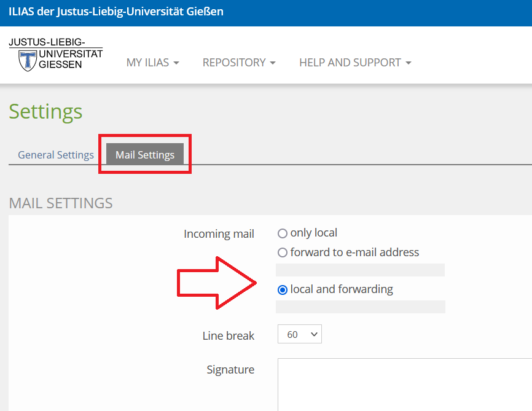Click the ILIAS der Justus-Liebig-Universität Gießen header title
Screen dimensions: 532x411
tap(116, 12)
